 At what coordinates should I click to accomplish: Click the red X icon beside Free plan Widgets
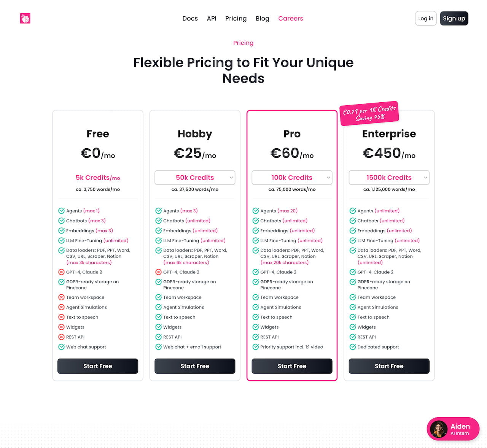pyautogui.click(x=61, y=327)
